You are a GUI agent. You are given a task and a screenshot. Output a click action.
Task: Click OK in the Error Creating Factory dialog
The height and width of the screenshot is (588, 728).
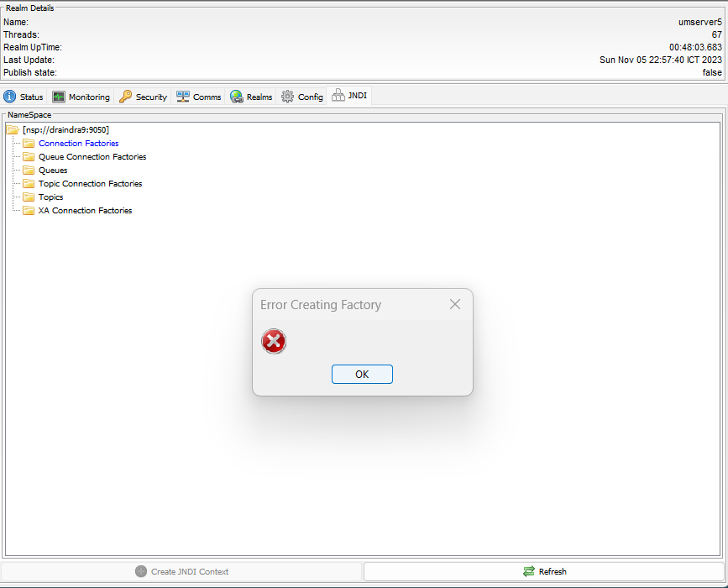[x=362, y=375]
